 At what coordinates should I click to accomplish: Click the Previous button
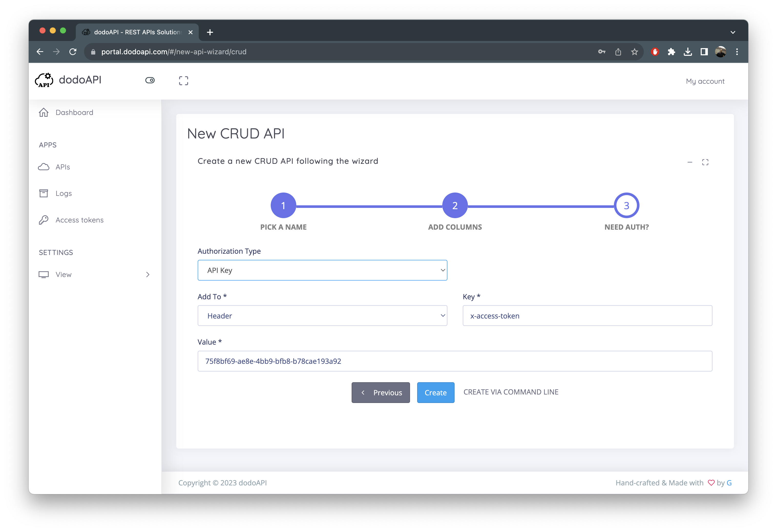(381, 392)
